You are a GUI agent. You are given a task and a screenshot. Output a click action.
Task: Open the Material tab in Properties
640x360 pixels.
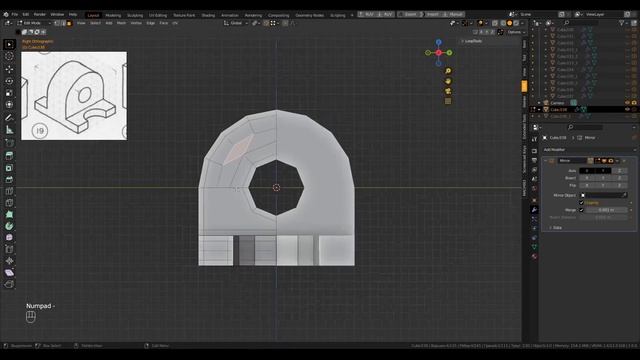point(534,257)
